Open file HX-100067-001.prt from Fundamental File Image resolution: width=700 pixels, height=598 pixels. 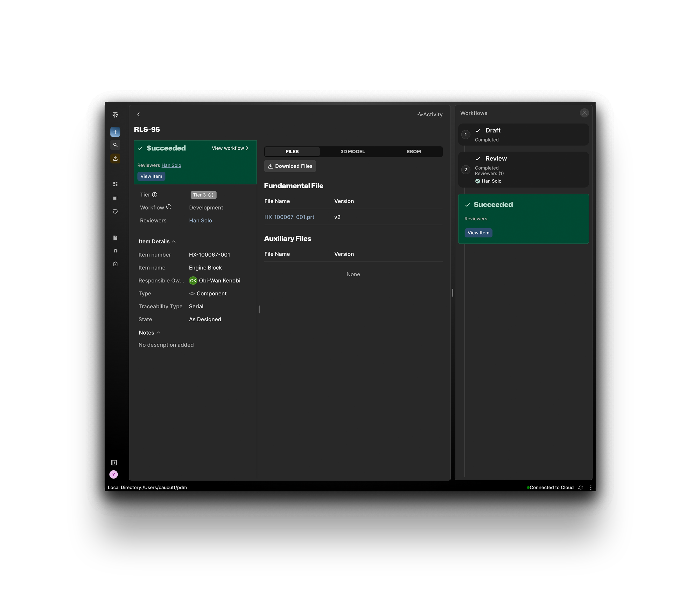click(289, 217)
